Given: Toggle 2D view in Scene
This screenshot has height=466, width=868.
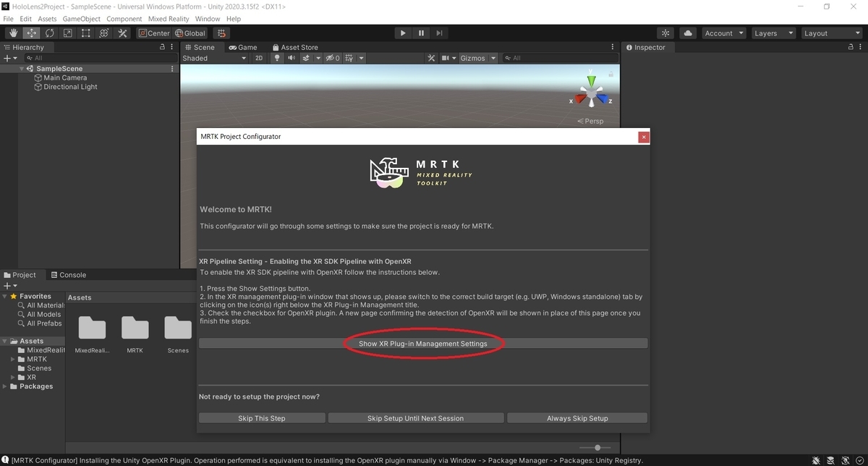Looking at the screenshot, I should [259, 58].
